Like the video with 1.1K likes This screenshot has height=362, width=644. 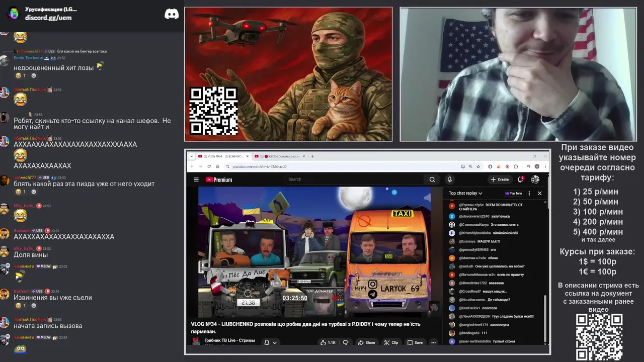pos(328,342)
